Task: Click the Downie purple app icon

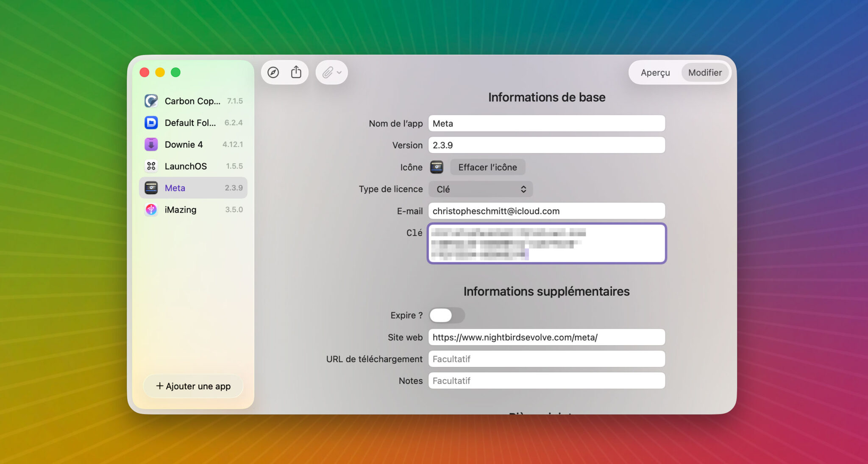Action: click(151, 144)
